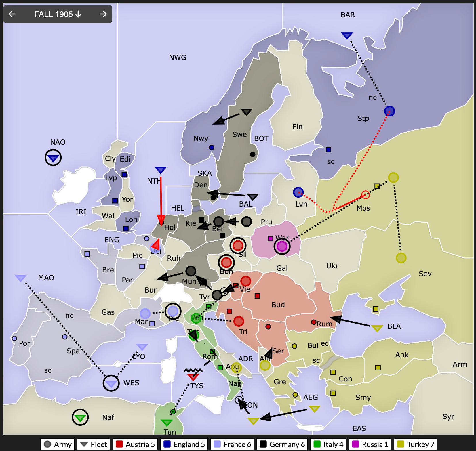Go to the previous turn with left arrow
Image resolution: width=476 pixels, height=451 pixels.
tap(12, 14)
